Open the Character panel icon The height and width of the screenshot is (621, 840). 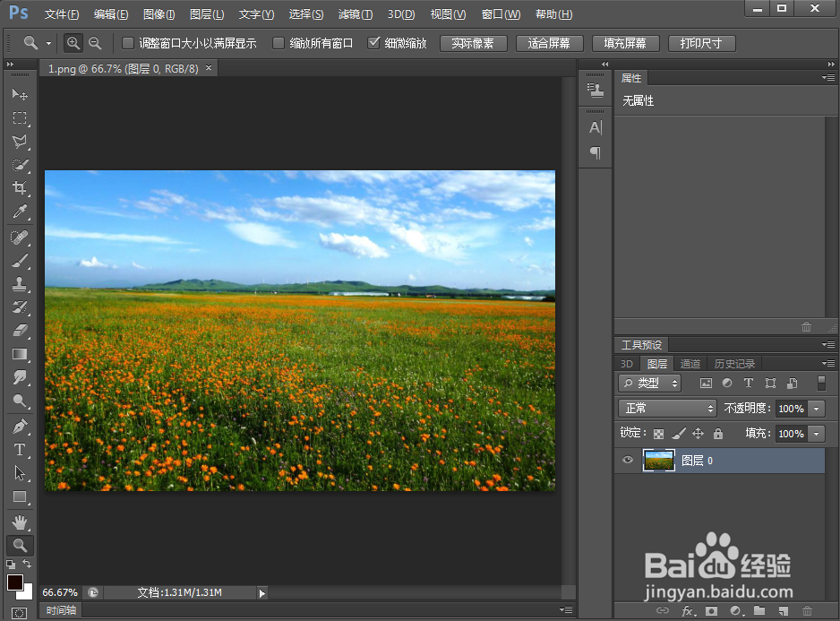click(x=596, y=127)
